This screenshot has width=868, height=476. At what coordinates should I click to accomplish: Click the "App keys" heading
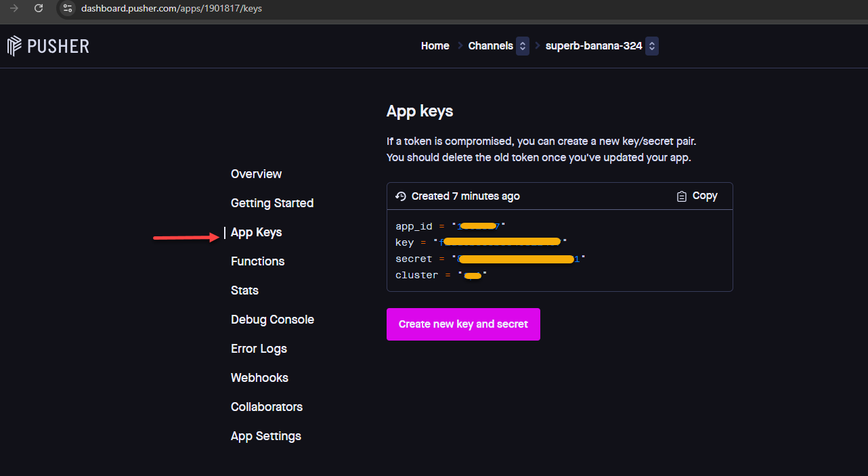pyautogui.click(x=420, y=111)
